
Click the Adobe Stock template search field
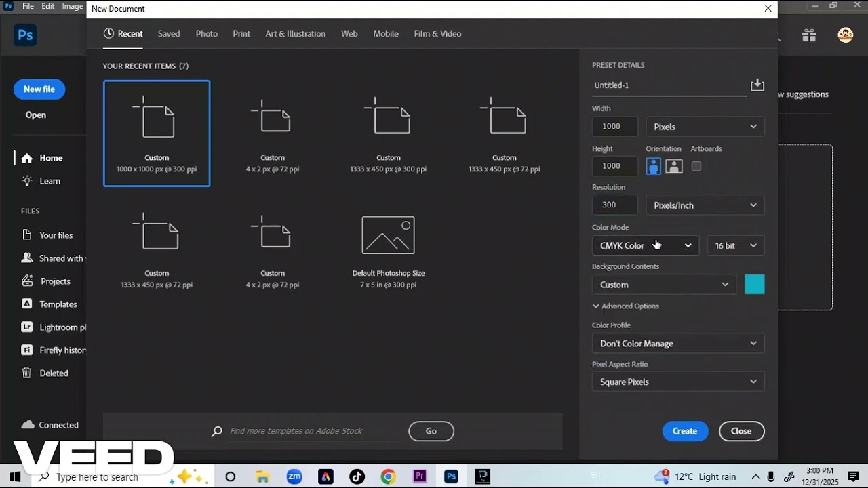[315, 431]
